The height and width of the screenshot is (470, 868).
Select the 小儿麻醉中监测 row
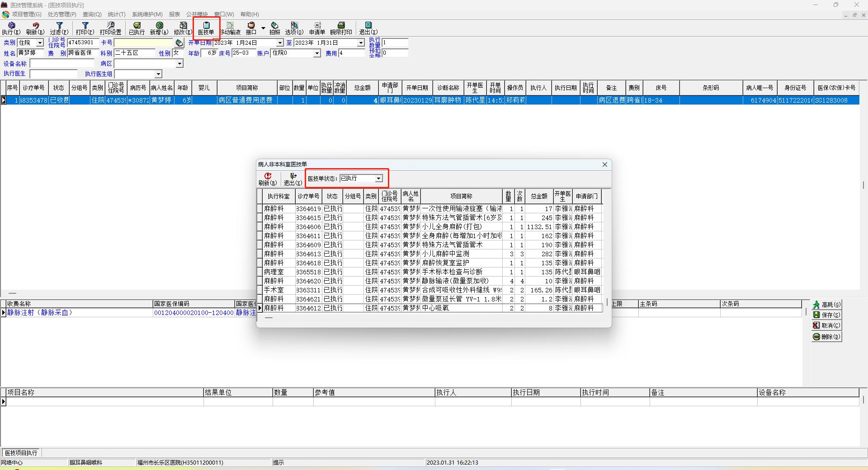coord(432,254)
